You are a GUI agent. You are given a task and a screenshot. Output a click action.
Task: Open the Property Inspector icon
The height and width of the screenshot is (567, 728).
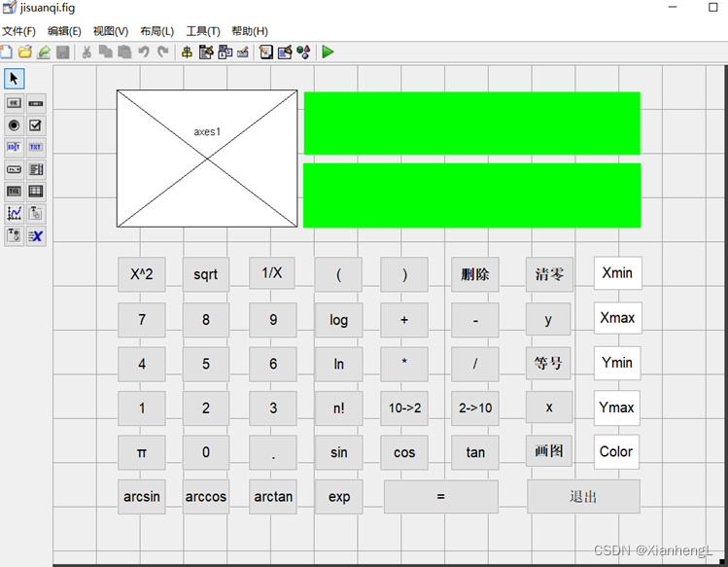coord(285,52)
